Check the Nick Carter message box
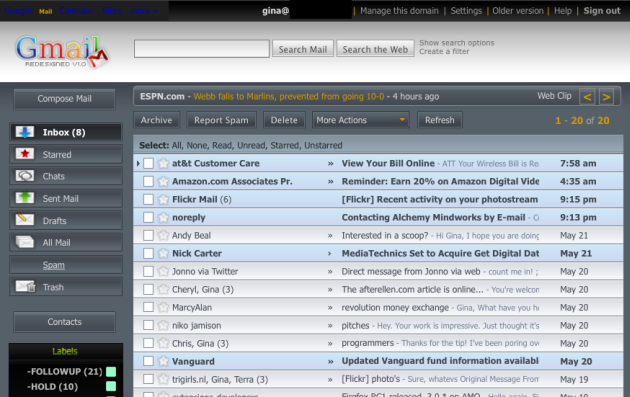This screenshot has width=630, height=397. coord(148,253)
